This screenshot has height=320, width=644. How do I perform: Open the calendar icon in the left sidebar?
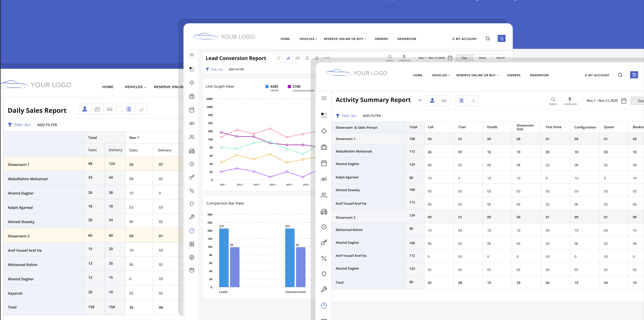[x=192, y=110]
